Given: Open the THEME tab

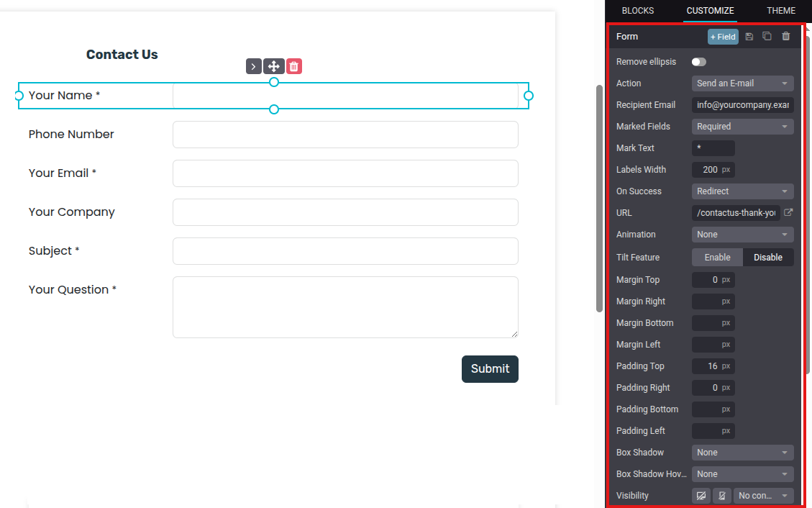Looking at the screenshot, I should tap(780, 11).
